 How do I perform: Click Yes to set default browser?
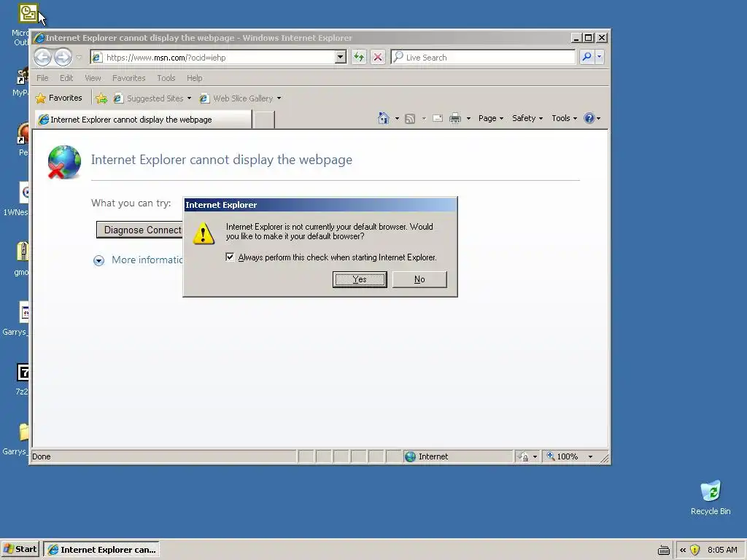360,279
